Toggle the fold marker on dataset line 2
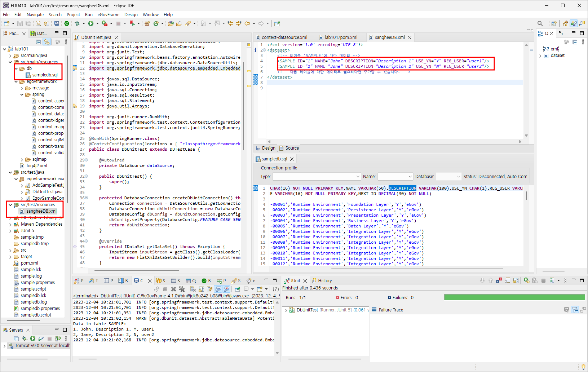The image size is (588, 372). 264,50
